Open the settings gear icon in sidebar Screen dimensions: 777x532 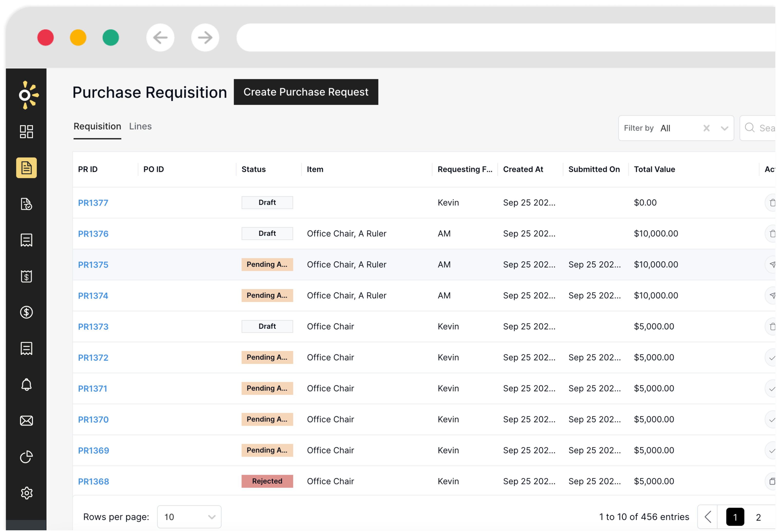pyautogui.click(x=26, y=493)
